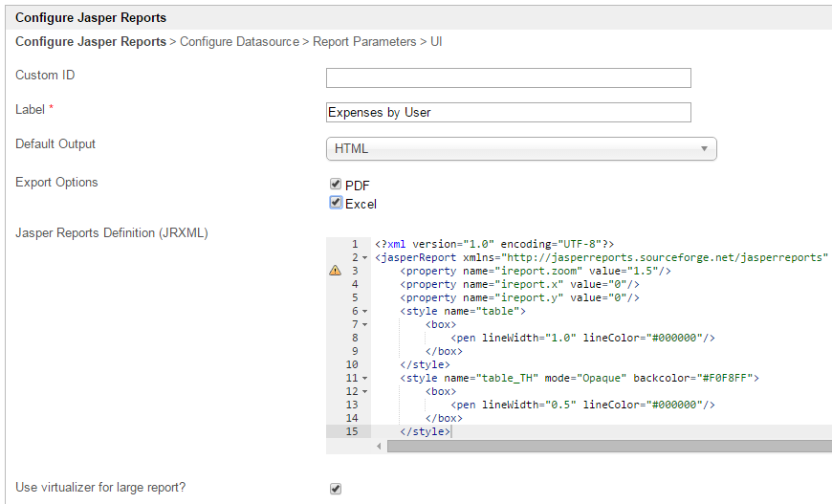This screenshot has width=832, height=504.
Task: Fold the table_TH style at line 11
Action: coord(365,379)
